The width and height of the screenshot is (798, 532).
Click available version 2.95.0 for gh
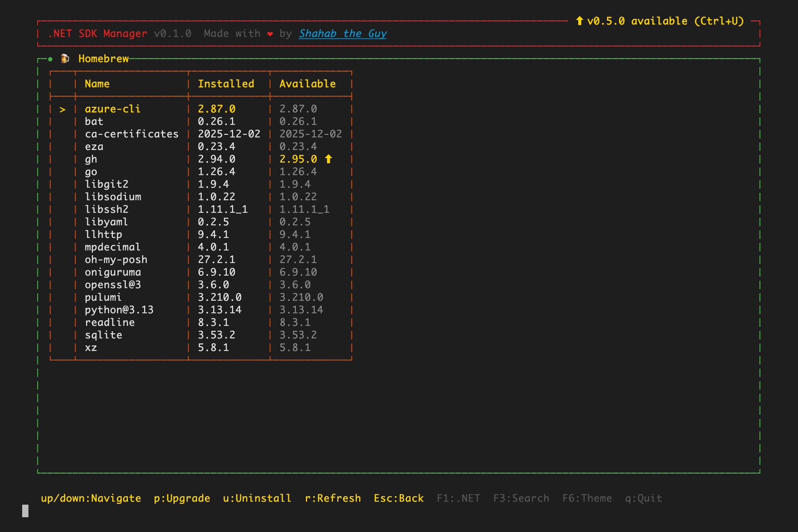(x=298, y=159)
